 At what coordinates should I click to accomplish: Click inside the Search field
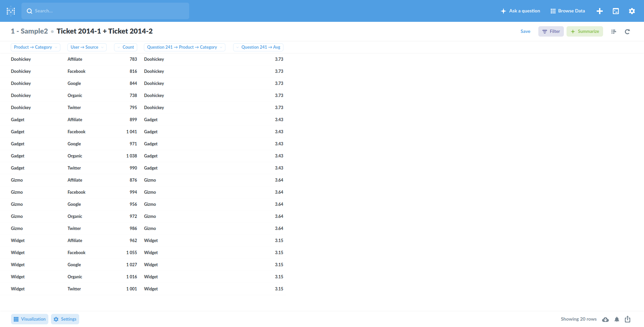tap(105, 11)
